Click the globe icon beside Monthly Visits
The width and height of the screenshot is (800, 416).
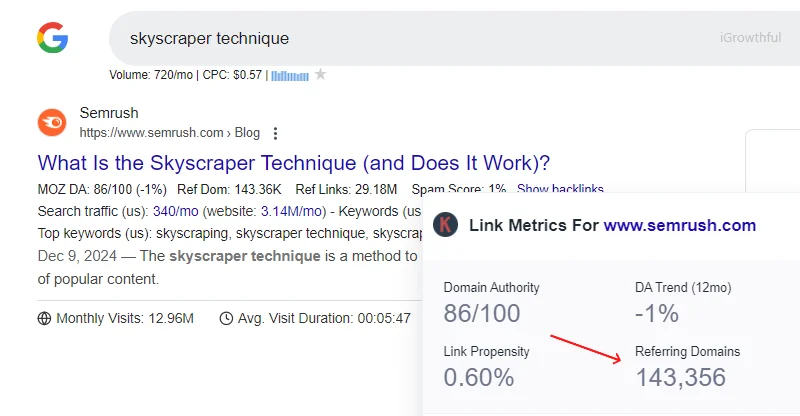tap(44, 319)
